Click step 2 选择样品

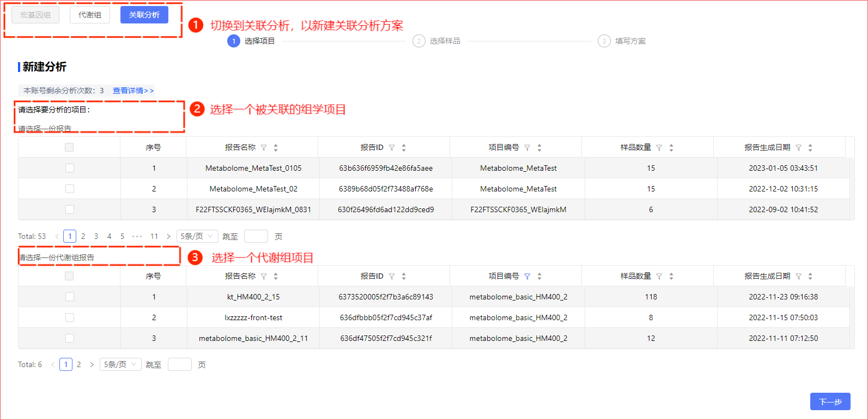pyautogui.click(x=436, y=41)
